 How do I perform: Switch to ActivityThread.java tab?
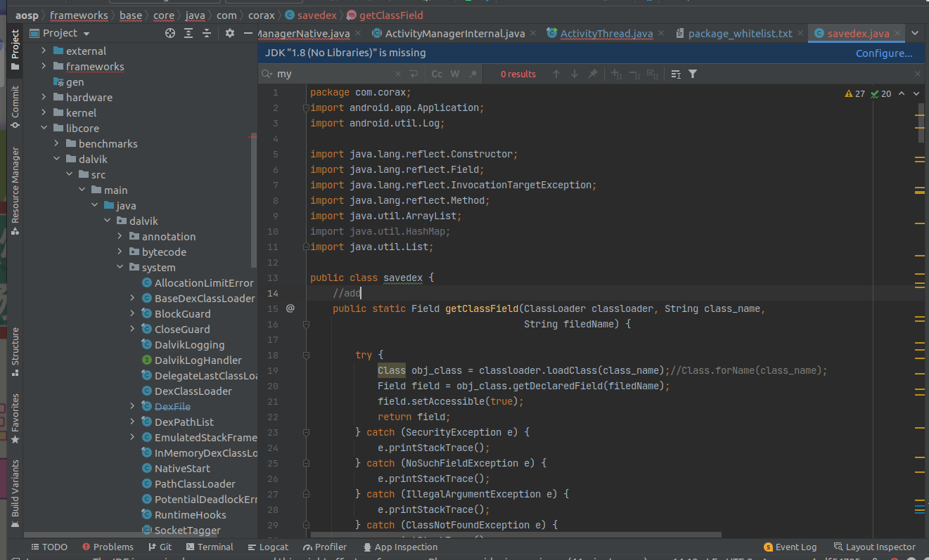(x=606, y=33)
